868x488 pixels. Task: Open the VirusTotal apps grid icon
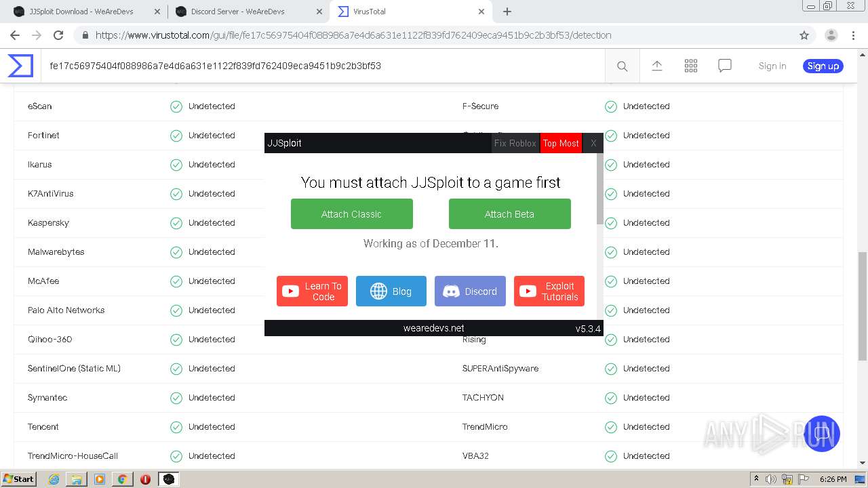point(691,66)
